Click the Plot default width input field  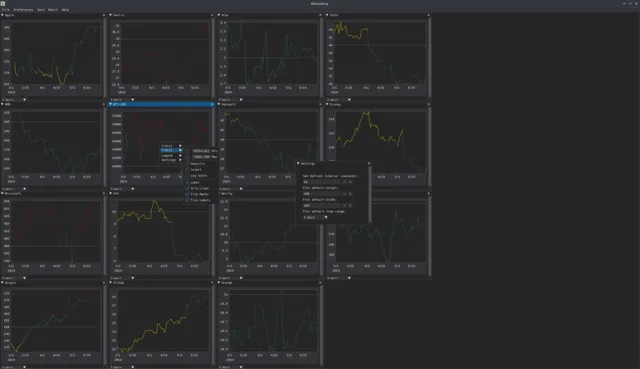click(x=322, y=206)
